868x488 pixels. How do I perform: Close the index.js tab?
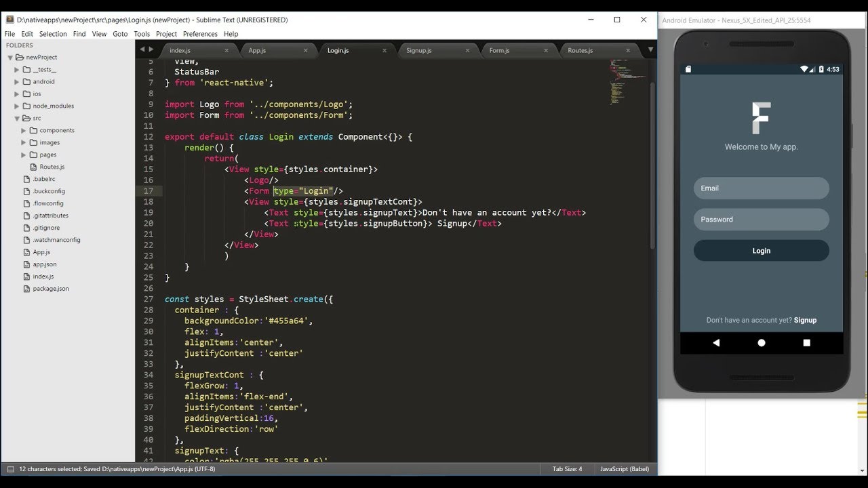(x=226, y=50)
